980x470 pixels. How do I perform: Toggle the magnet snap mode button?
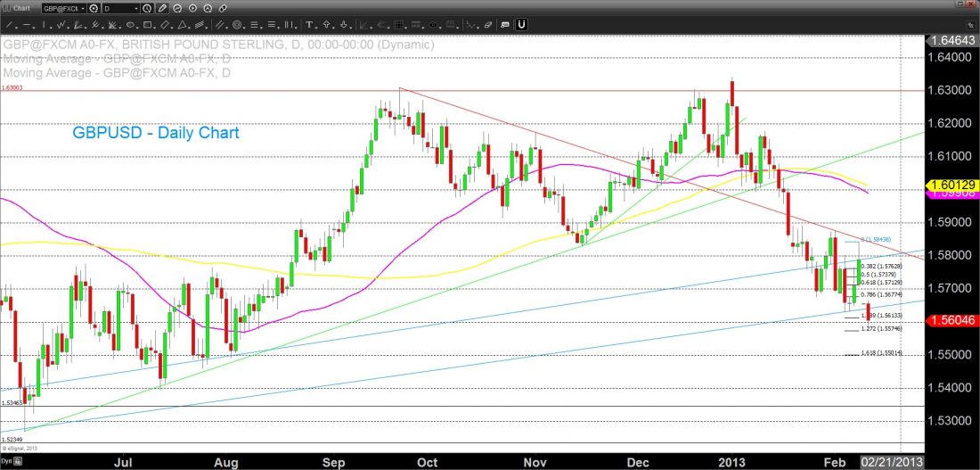tap(521, 24)
